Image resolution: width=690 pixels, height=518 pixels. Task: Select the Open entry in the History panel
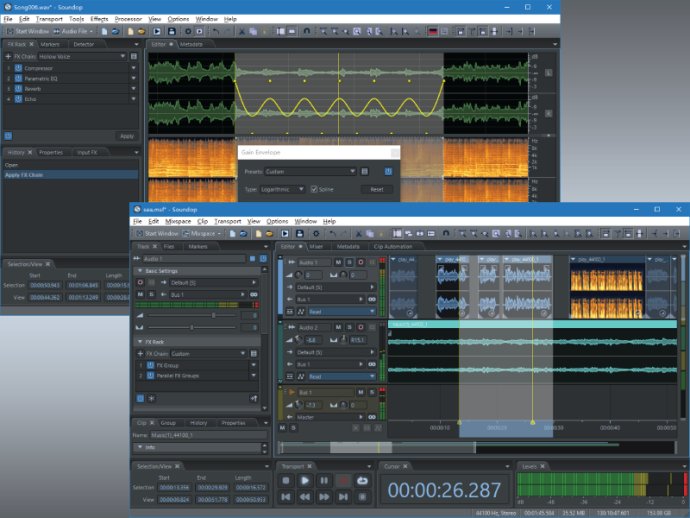point(70,165)
